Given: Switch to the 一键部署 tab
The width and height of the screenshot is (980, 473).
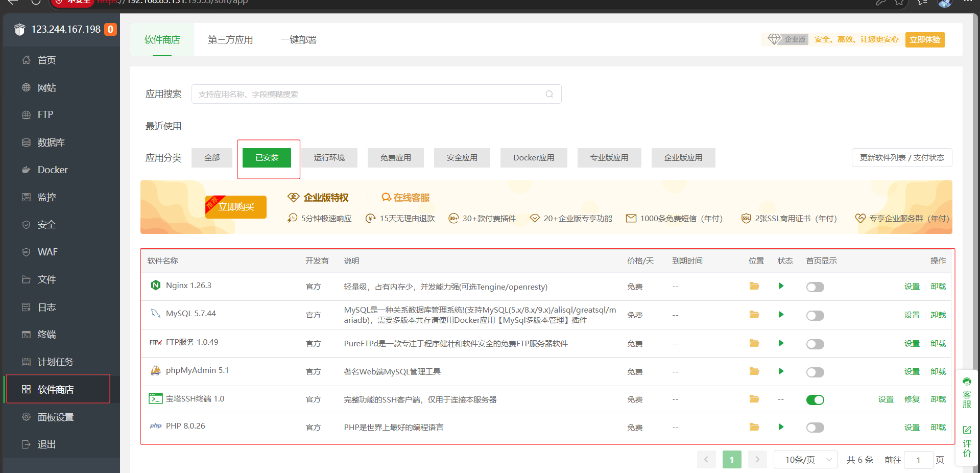Looking at the screenshot, I should point(299,40).
